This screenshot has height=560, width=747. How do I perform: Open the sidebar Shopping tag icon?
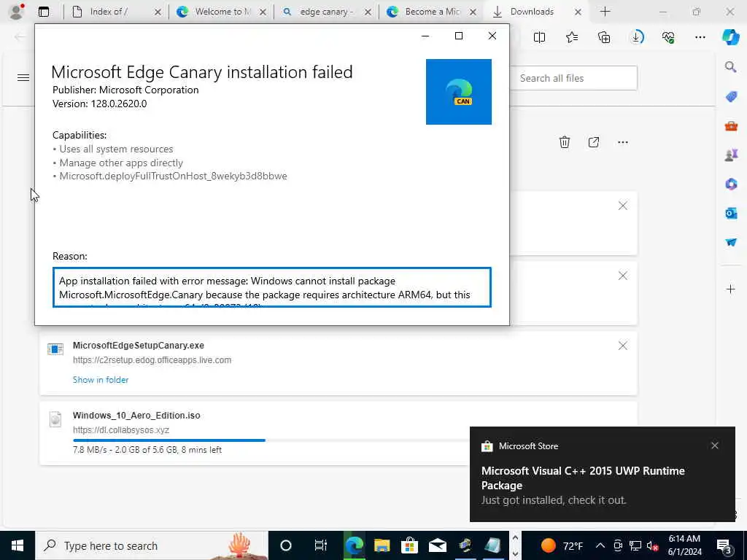point(731,97)
